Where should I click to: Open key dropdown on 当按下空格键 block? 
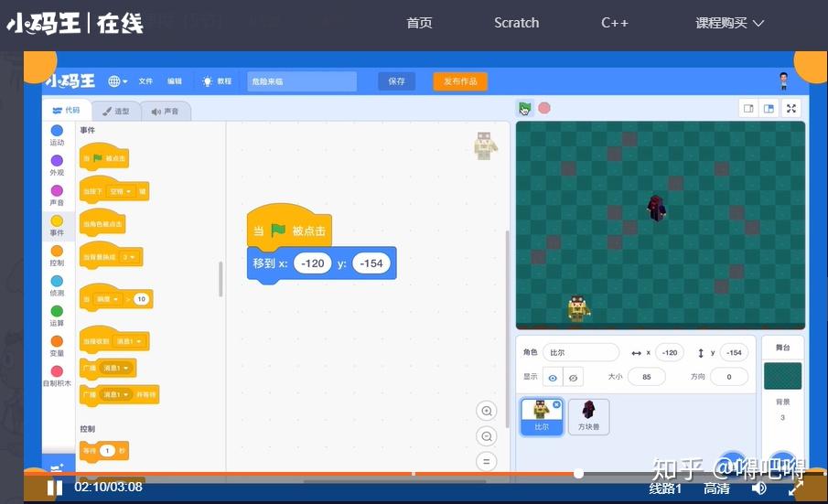click(121, 191)
